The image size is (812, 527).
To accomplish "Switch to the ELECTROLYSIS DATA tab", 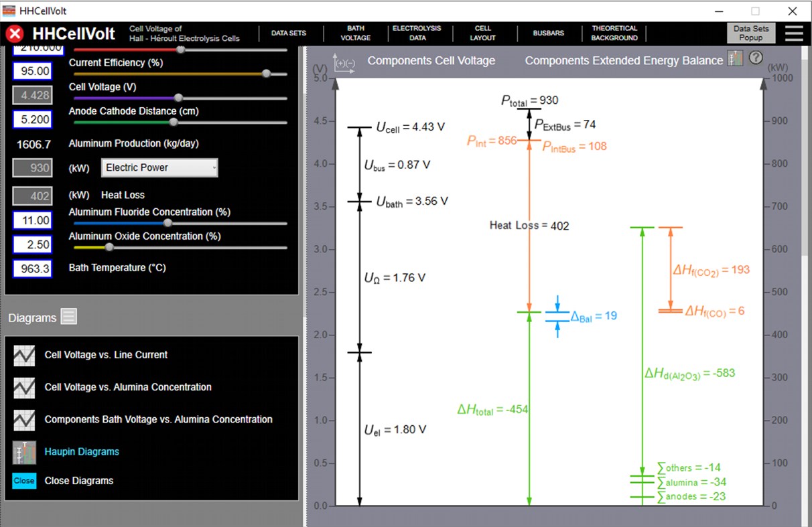I will (417, 32).
